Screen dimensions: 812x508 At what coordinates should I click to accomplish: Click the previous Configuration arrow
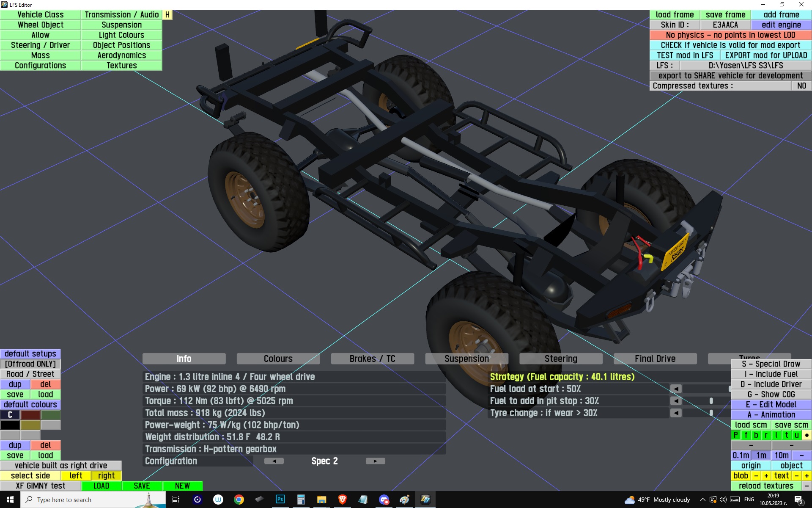coord(274,461)
